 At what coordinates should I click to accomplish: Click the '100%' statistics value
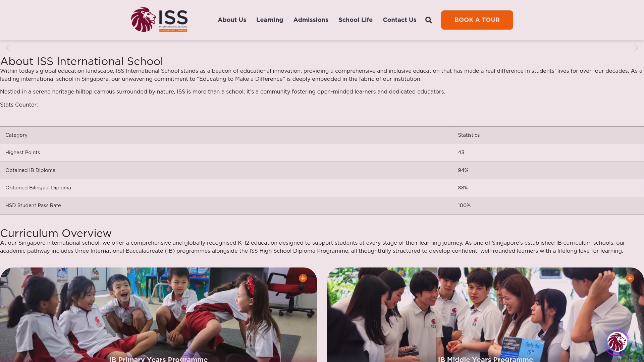click(464, 205)
